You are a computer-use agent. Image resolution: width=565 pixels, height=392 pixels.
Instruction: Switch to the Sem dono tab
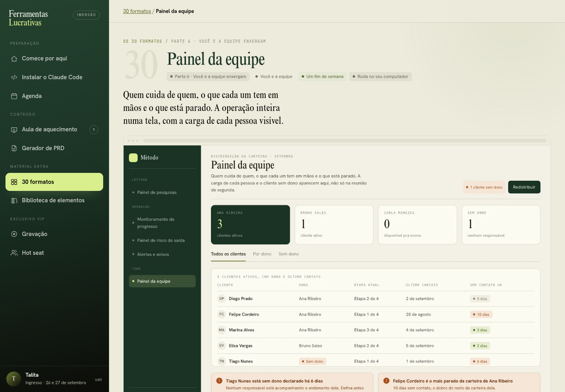tap(289, 254)
